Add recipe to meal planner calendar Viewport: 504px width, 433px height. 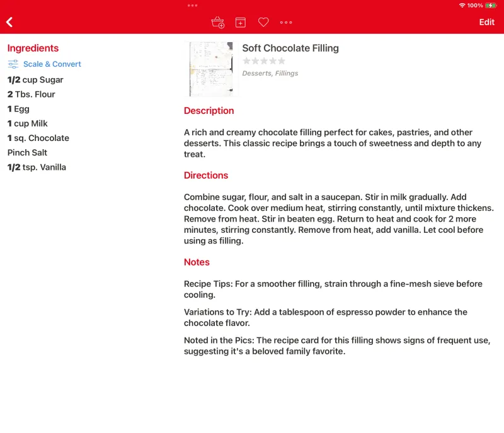(x=240, y=22)
